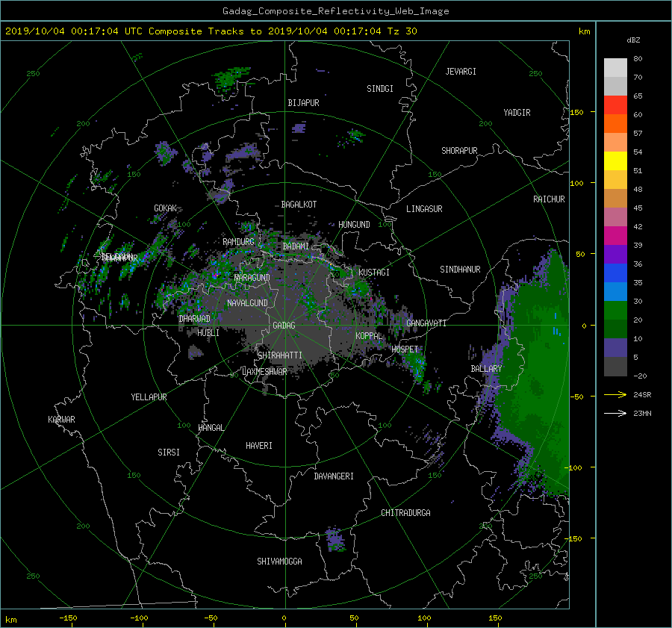672x628 pixels.
Task: Click the red 60 dBZ legend swatch
Action: pyautogui.click(x=615, y=105)
